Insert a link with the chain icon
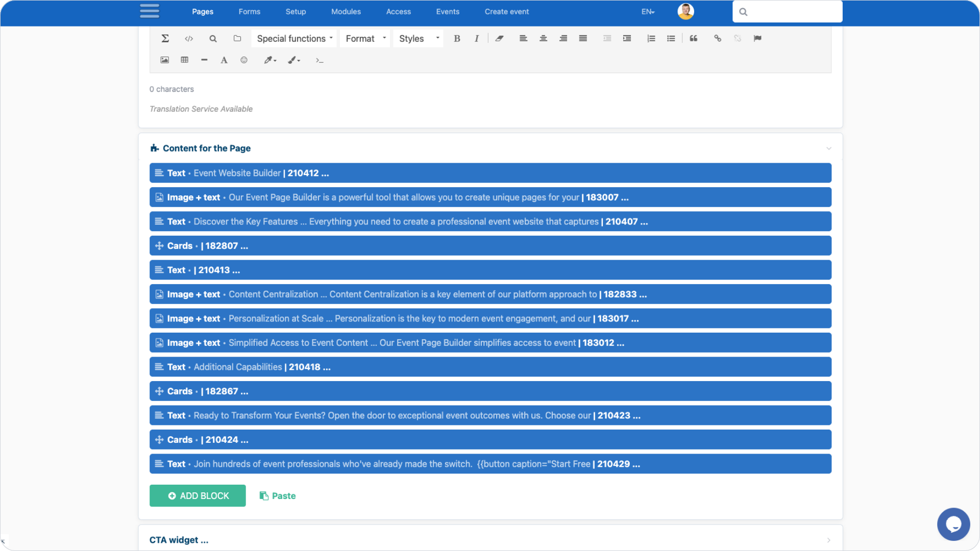The height and width of the screenshot is (551, 980). pos(717,38)
